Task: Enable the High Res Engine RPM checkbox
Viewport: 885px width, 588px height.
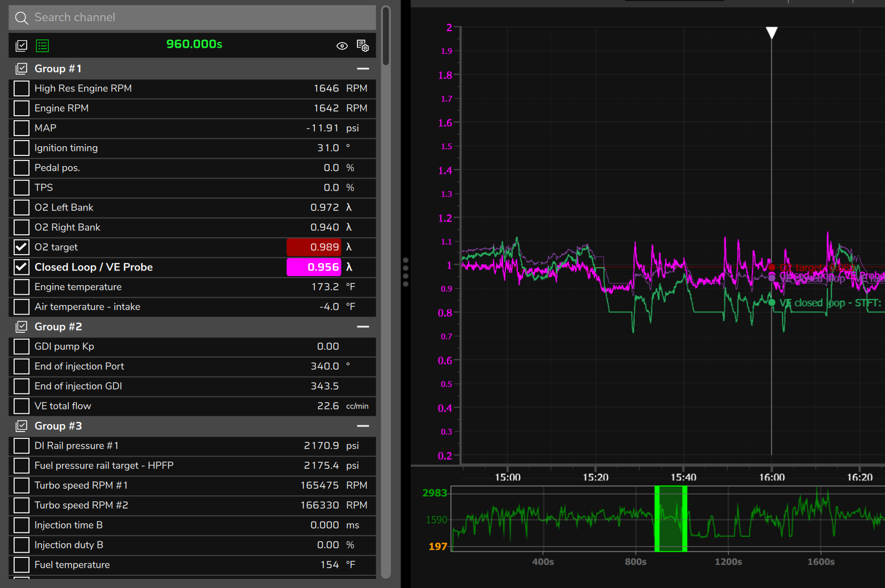Action: [x=22, y=88]
